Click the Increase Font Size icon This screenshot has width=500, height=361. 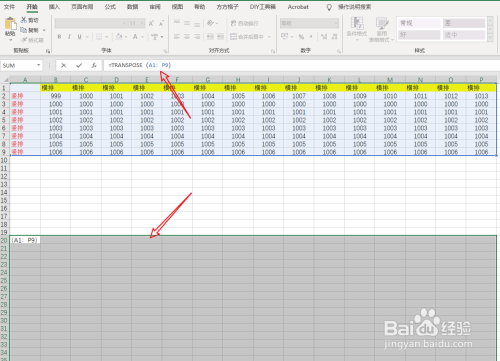click(x=151, y=23)
